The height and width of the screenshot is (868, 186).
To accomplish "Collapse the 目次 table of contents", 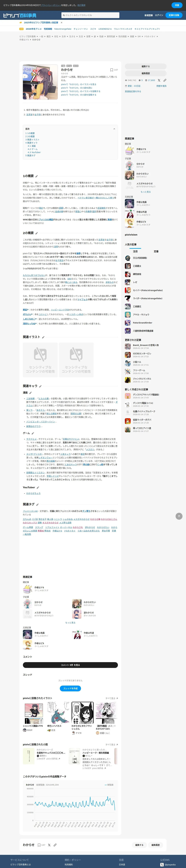I will coord(114,129).
